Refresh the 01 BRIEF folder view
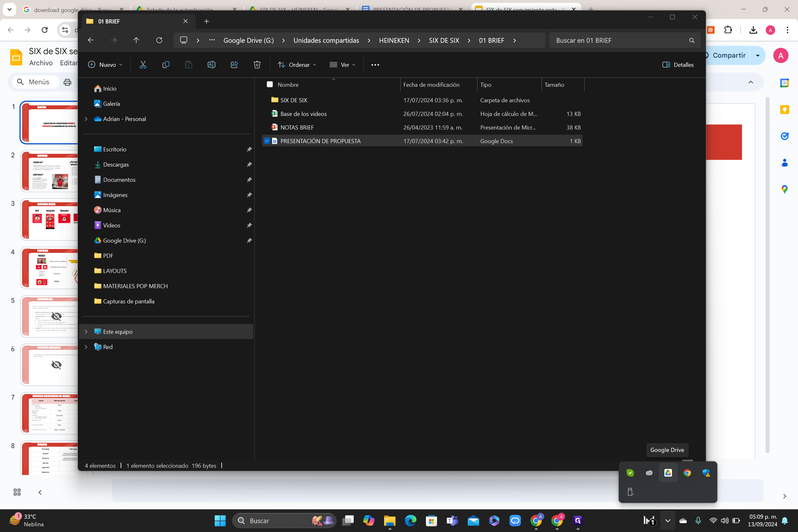The height and width of the screenshot is (532, 798). coord(159,41)
